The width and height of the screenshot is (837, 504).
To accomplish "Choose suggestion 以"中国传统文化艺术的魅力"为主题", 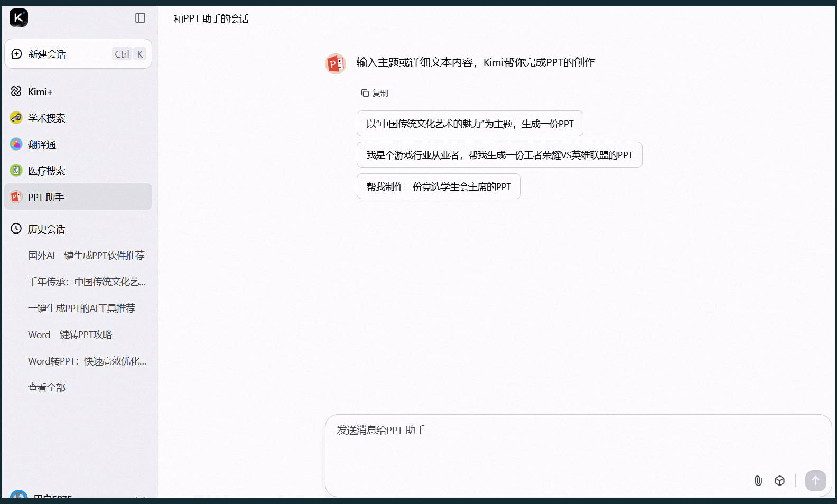I will pyautogui.click(x=470, y=124).
